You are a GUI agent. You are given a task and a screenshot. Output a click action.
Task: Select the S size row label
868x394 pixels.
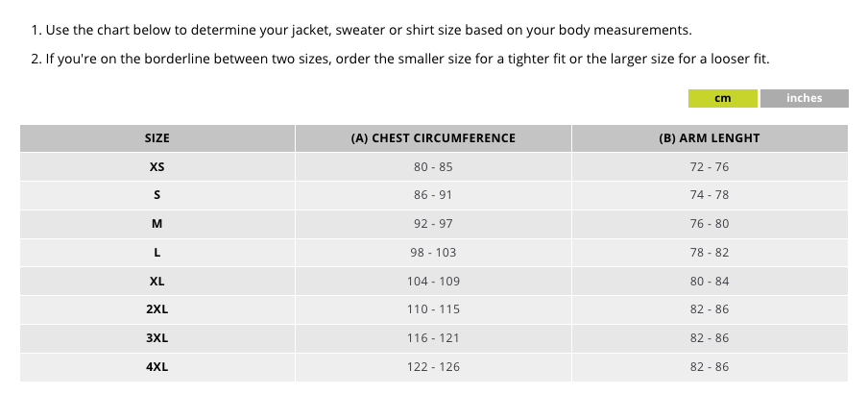pyautogui.click(x=157, y=195)
